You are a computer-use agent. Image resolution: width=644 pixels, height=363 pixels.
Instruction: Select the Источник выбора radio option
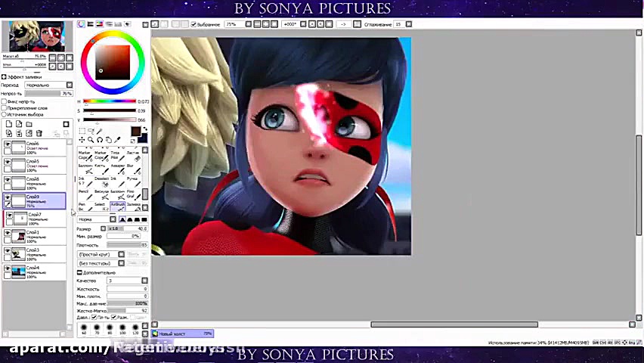point(4,114)
